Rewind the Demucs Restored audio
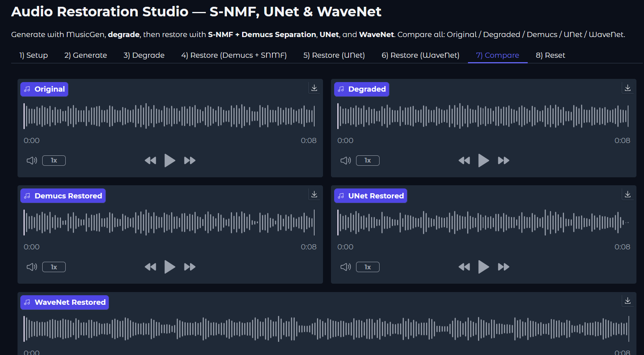The height and width of the screenshot is (355, 644). [x=151, y=267]
